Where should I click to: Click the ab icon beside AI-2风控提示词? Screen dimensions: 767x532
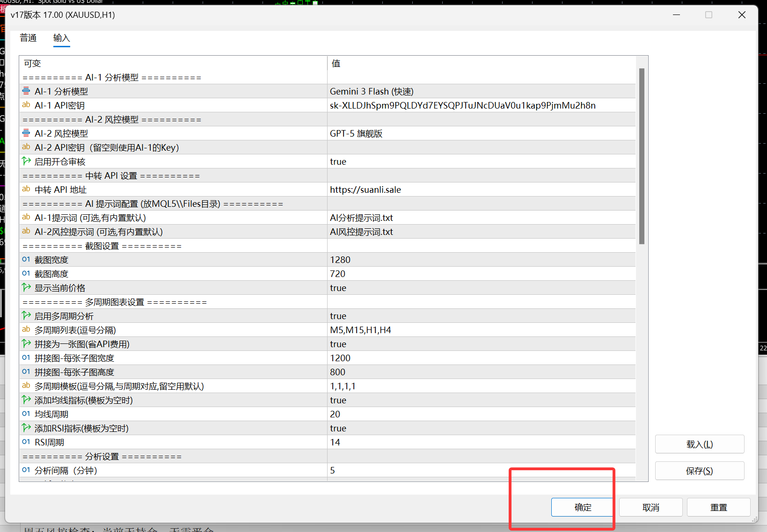click(26, 231)
